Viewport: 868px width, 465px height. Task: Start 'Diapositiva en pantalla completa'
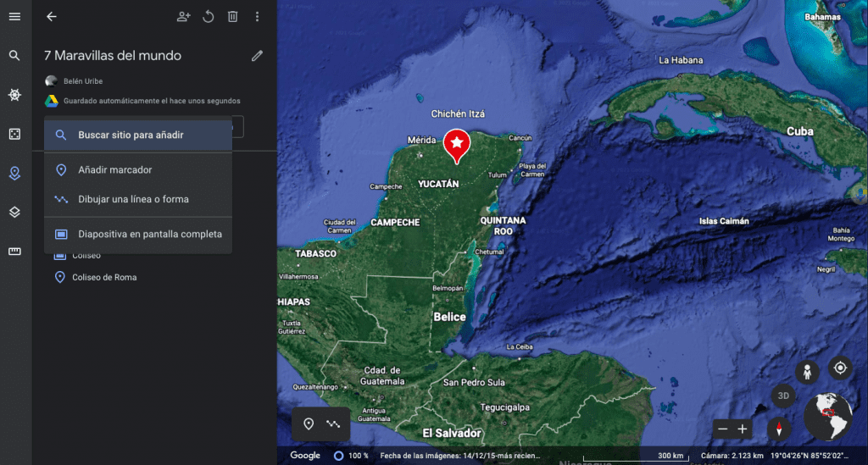click(149, 234)
